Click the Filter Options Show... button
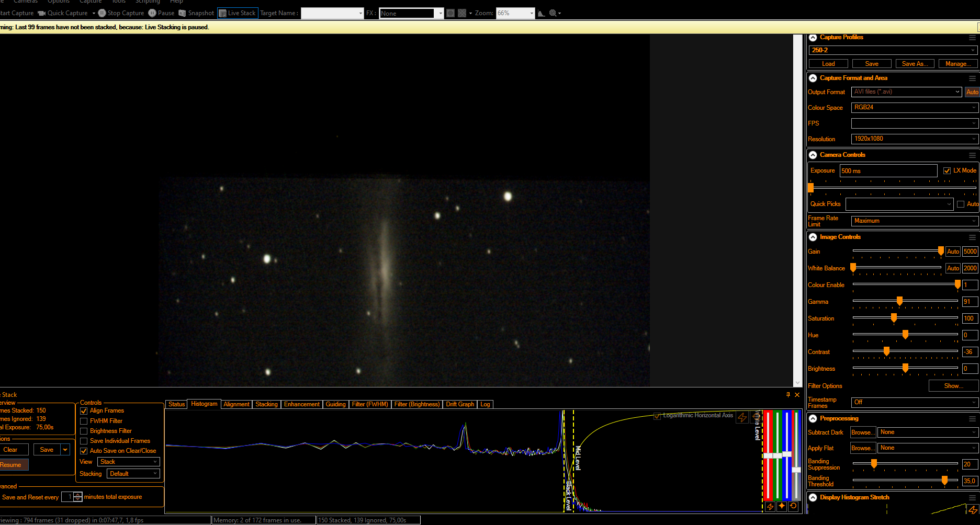 (953, 386)
